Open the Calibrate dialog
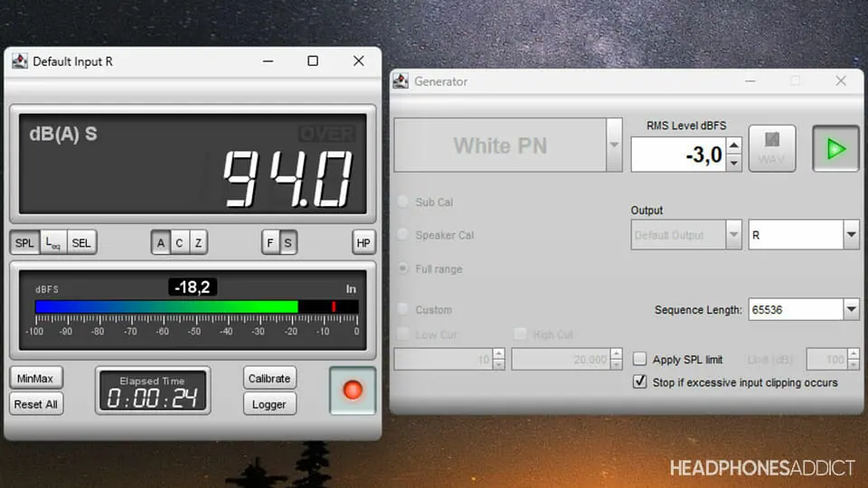The image size is (868, 488). coord(269,379)
